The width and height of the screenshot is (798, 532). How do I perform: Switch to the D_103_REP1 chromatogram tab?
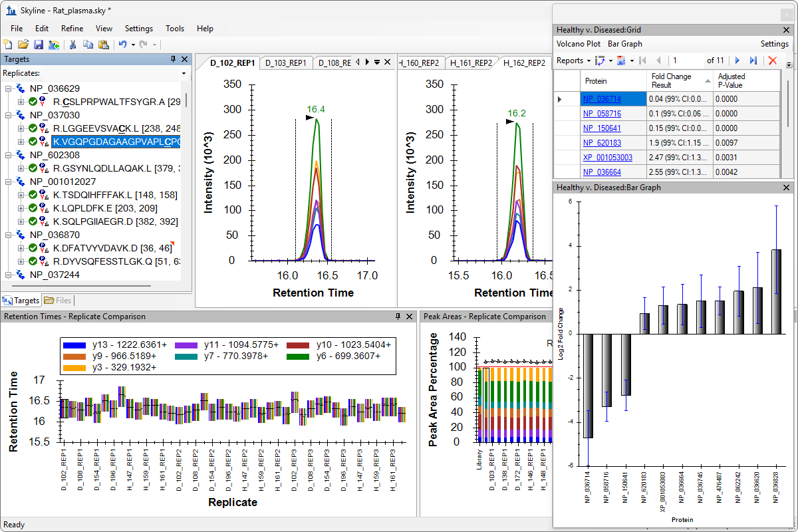point(285,63)
